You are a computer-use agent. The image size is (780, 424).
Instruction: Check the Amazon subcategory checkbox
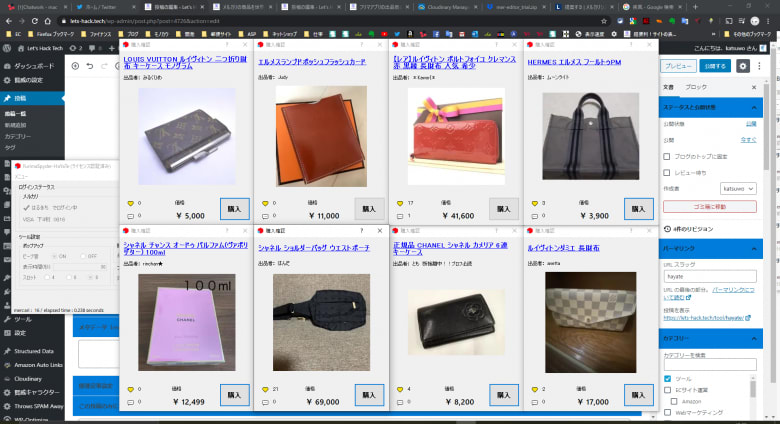coord(674,401)
